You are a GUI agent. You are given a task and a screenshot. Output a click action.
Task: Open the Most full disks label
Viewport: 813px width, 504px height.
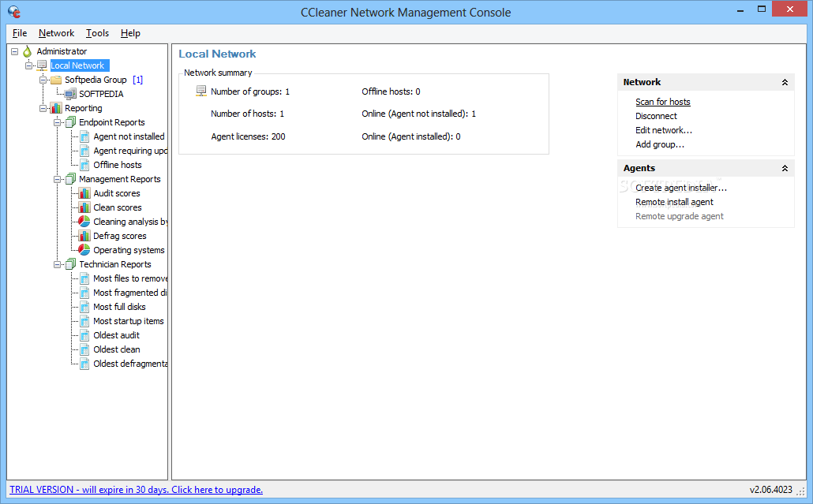(x=119, y=307)
